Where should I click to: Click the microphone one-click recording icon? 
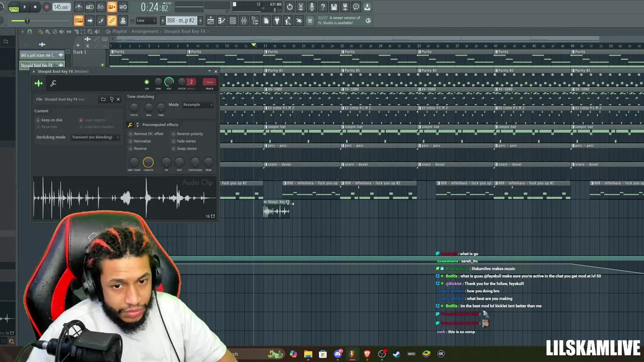312,7
